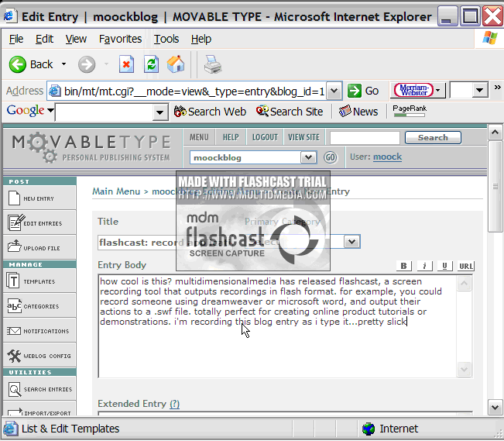Image resolution: width=504 pixels, height=441 pixels.
Task: Click the Movable Type Search button
Action: click(x=433, y=137)
